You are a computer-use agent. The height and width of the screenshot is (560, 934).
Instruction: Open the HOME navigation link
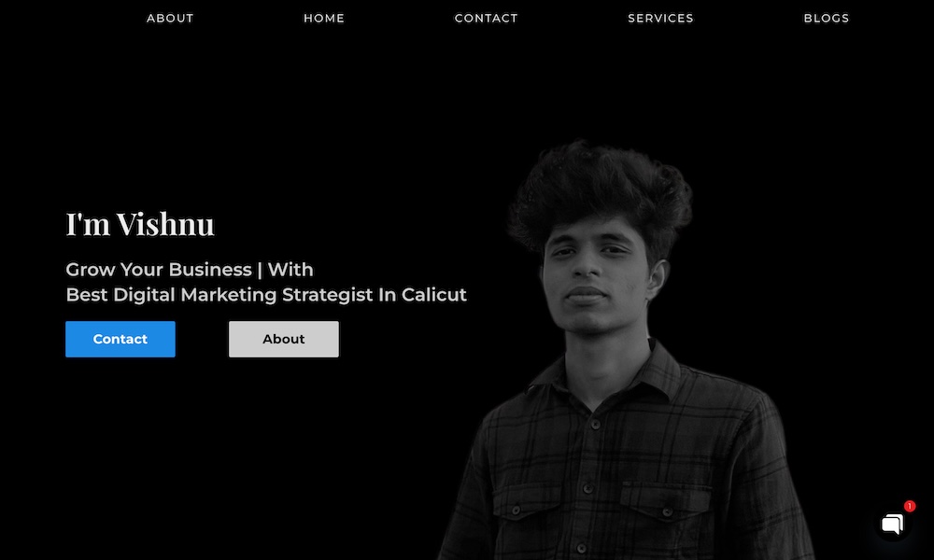[324, 19]
